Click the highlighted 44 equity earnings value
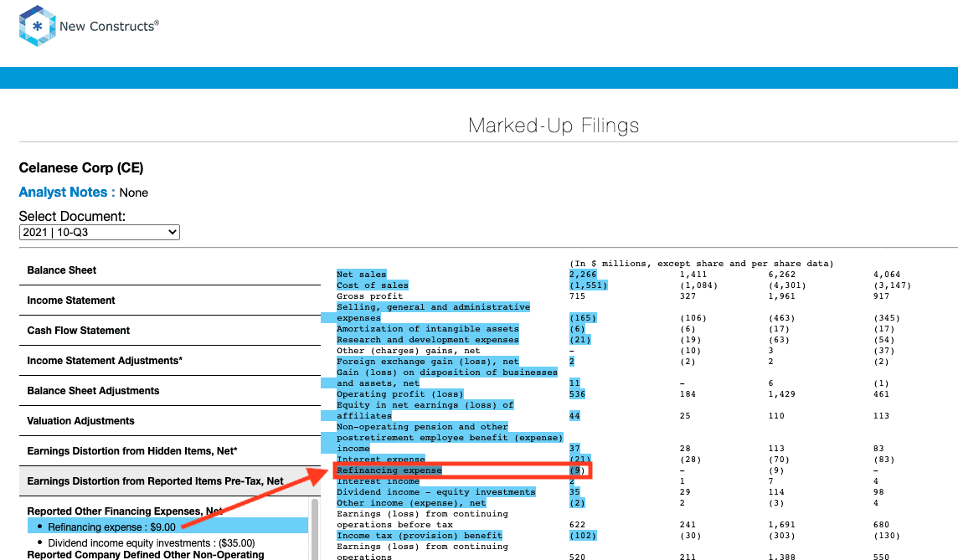 [575, 416]
